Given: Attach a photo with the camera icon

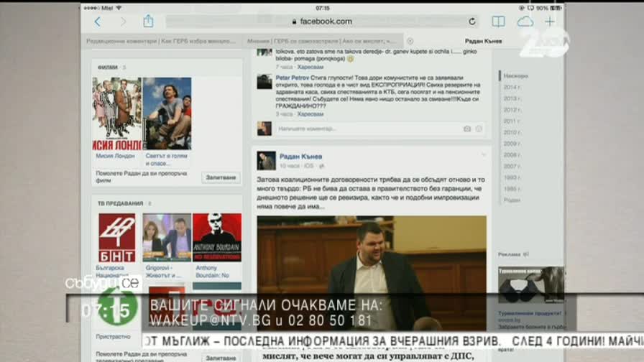Looking at the screenshot, I should [467, 129].
